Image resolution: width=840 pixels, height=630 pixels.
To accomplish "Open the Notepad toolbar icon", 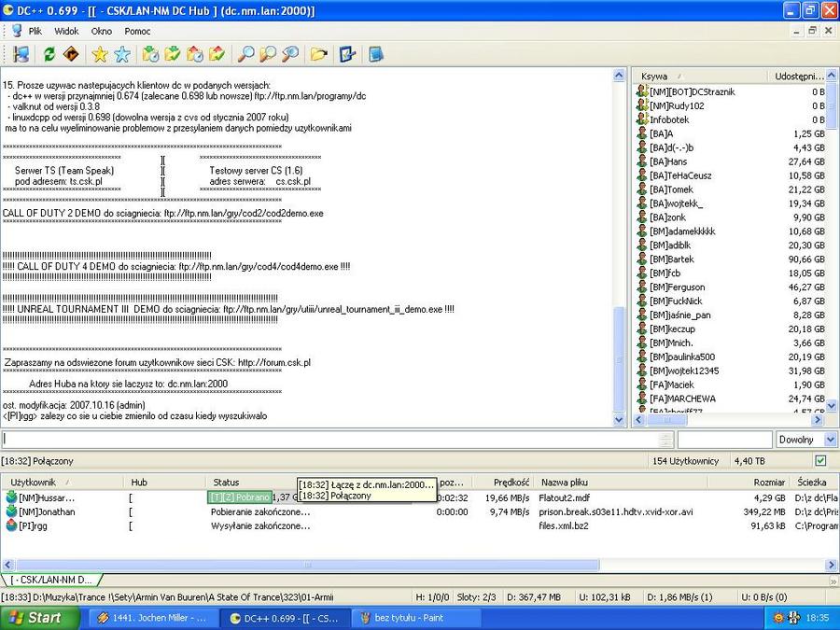I will tap(376, 54).
